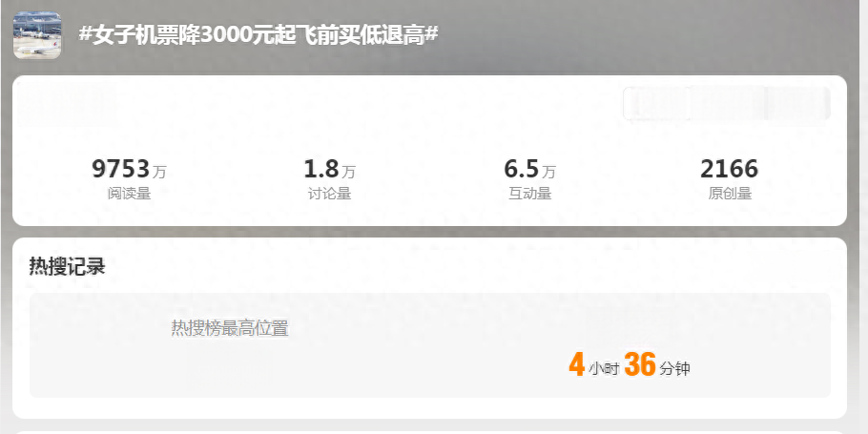This screenshot has height=434, width=868.
Task: Click the 万 unit beside 6.5
Action: tap(548, 172)
